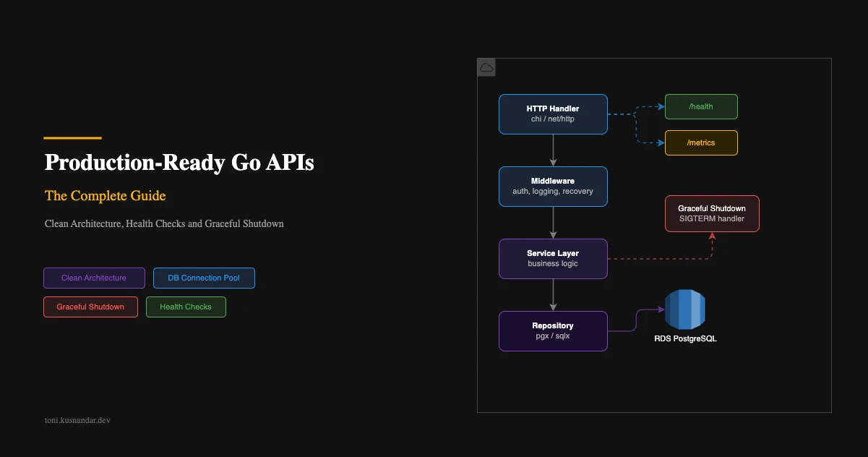
Task: Click The Complete Guide subtitle
Action: pyautogui.click(x=105, y=196)
